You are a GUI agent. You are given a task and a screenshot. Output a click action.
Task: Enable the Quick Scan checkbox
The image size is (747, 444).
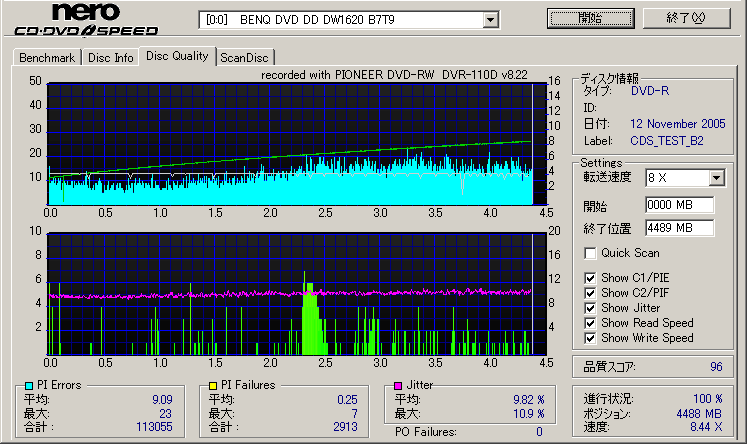pyautogui.click(x=590, y=253)
